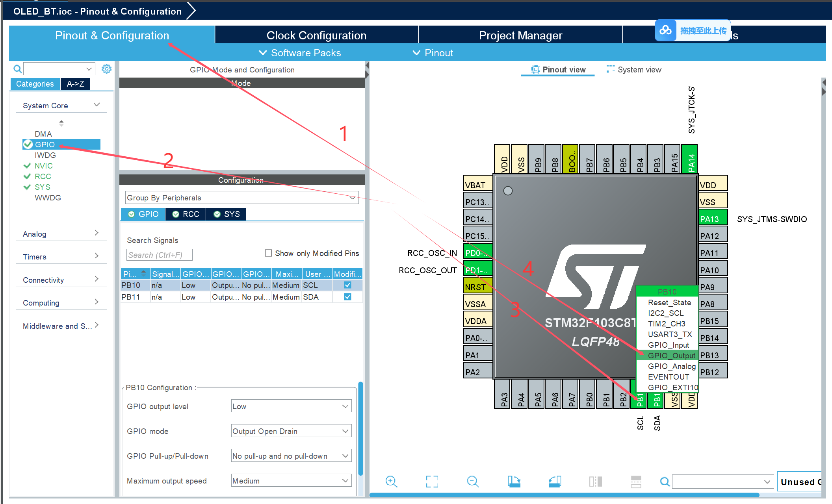Click the Search Signals input field

159,255
